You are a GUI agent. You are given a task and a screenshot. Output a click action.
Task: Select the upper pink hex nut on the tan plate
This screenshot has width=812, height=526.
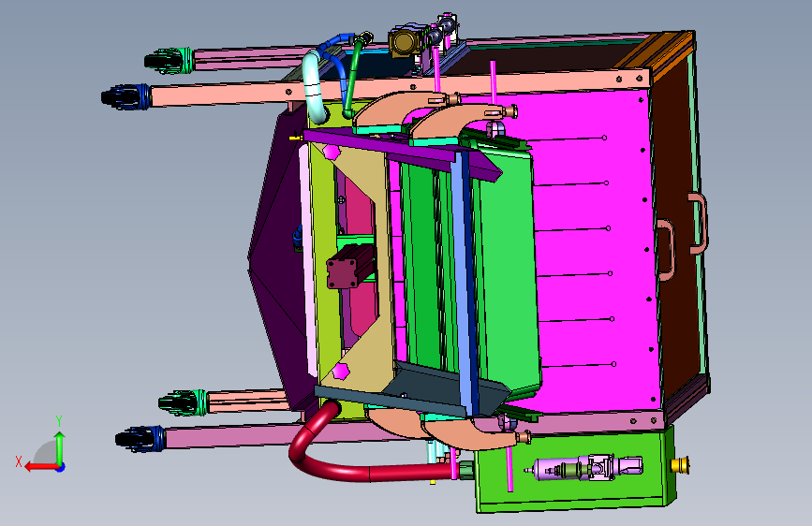pos(331,152)
